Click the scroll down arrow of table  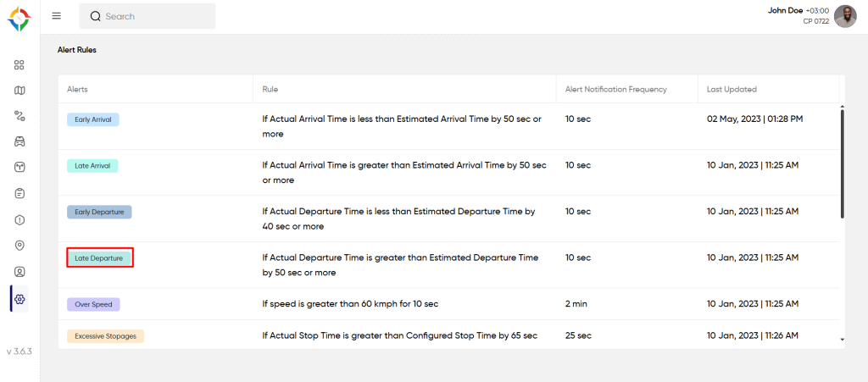click(842, 340)
